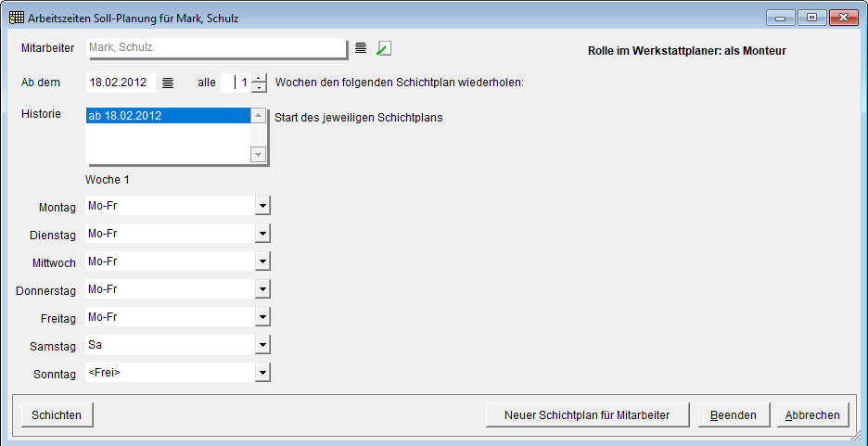
Task: Click the Historie list scroll down arrow
Action: point(259,154)
